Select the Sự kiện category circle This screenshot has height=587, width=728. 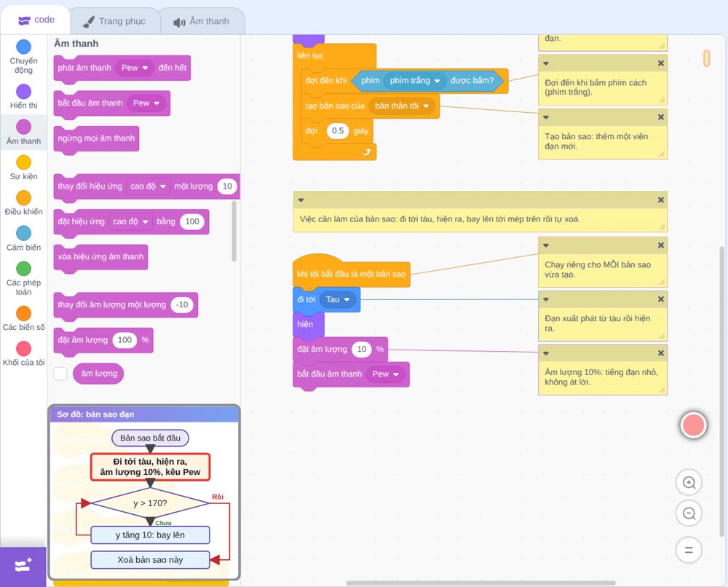(24, 162)
